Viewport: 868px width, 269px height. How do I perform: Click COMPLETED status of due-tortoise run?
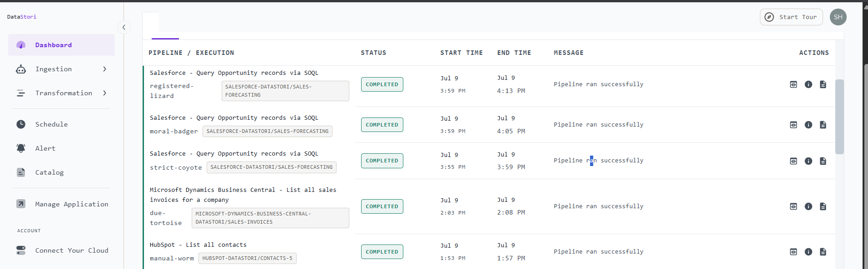382,206
